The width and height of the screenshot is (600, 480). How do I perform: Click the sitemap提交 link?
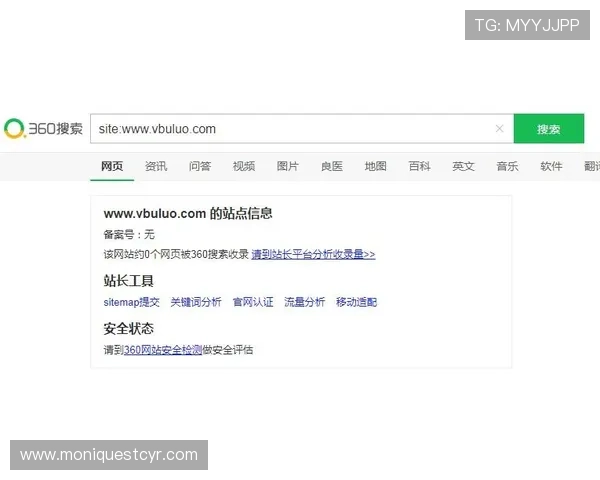(132, 302)
